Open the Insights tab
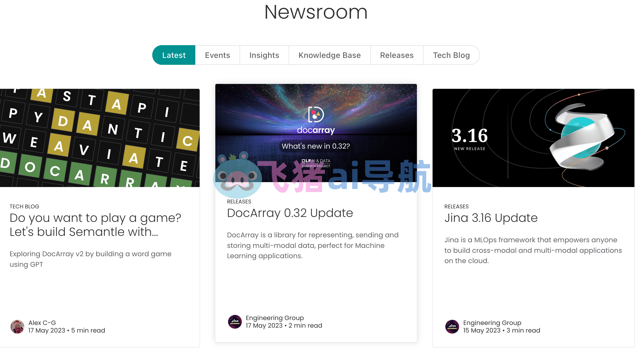Image resolution: width=644 pixels, height=350 pixels. point(264,55)
